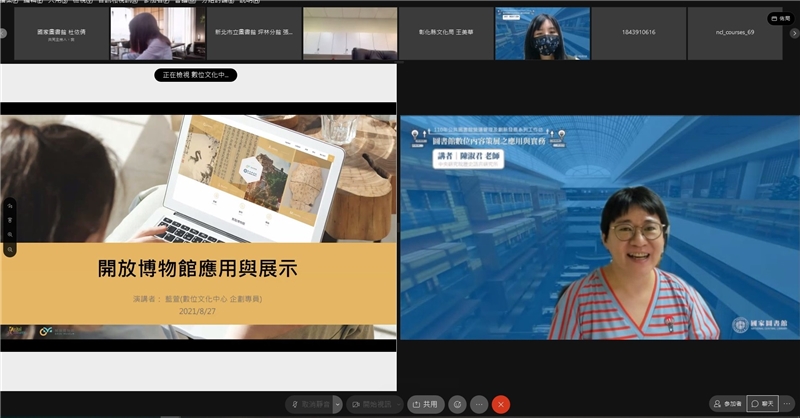Click the unmute (取消靜音) microphone button
Screen dimensions: 800x418
click(x=309, y=404)
